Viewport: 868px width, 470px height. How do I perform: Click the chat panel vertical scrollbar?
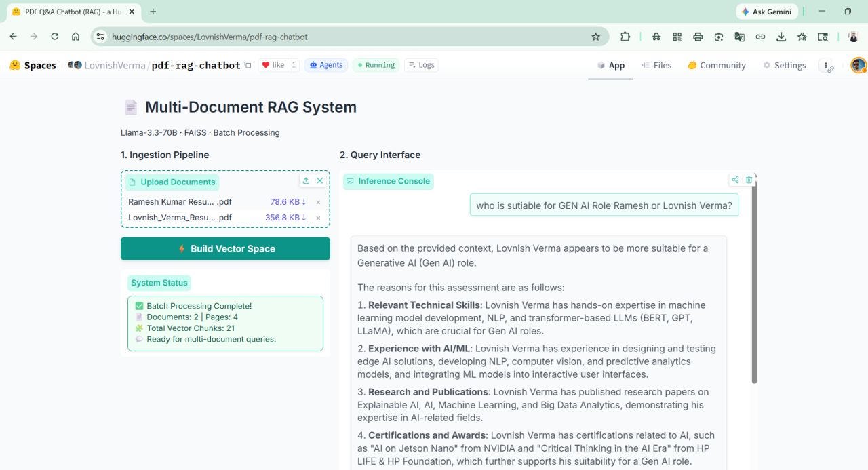click(755, 281)
